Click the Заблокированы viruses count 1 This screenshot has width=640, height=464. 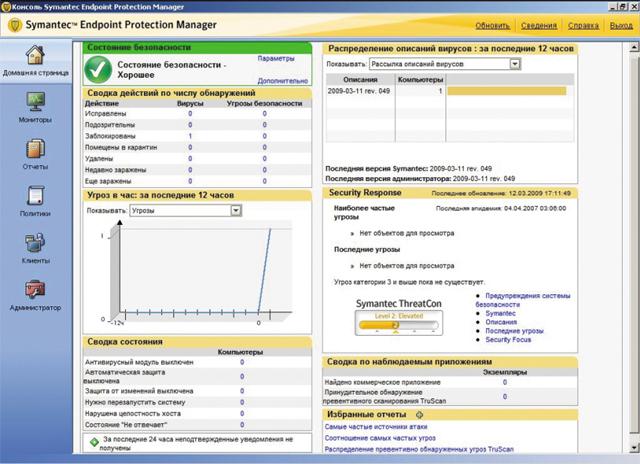(190, 136)
